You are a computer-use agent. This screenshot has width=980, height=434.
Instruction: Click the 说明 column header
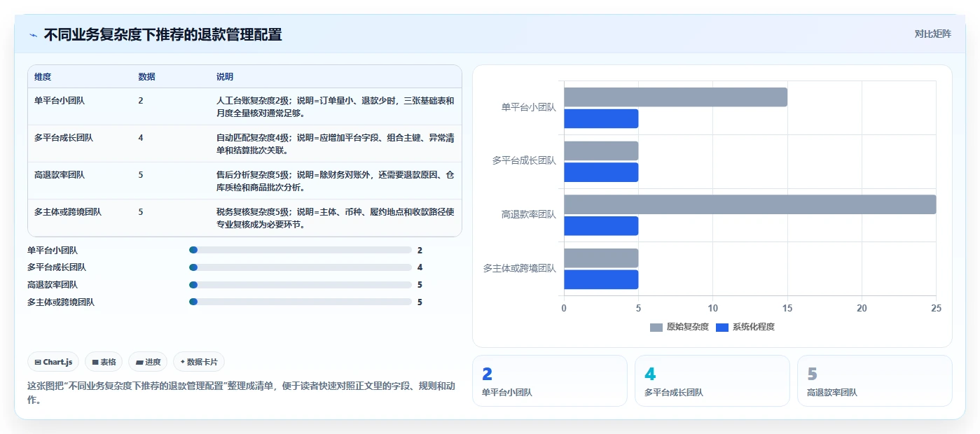click(225, 76)
